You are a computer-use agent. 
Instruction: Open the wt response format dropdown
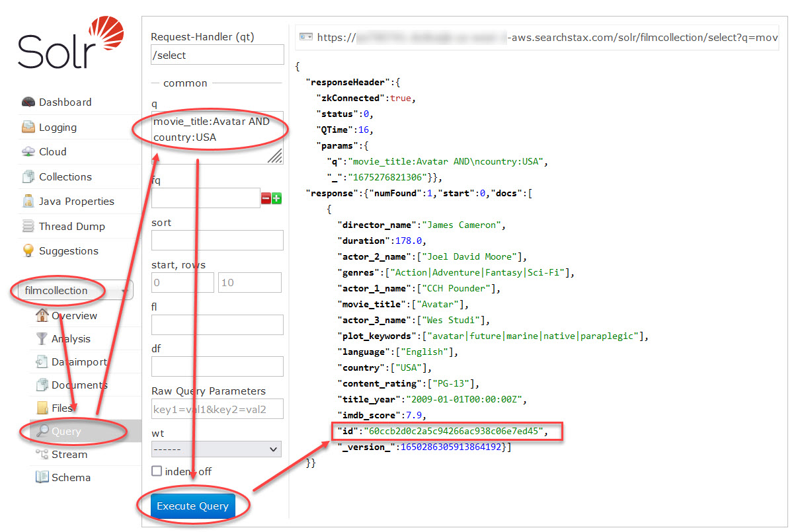216,449
